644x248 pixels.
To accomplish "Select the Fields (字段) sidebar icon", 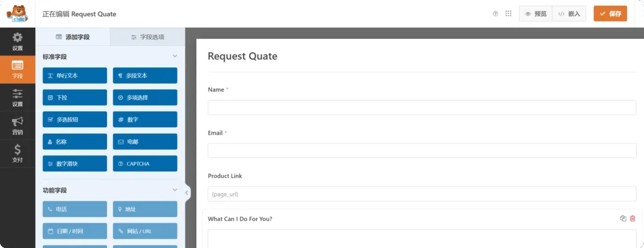I will click(x=18, y=69).
